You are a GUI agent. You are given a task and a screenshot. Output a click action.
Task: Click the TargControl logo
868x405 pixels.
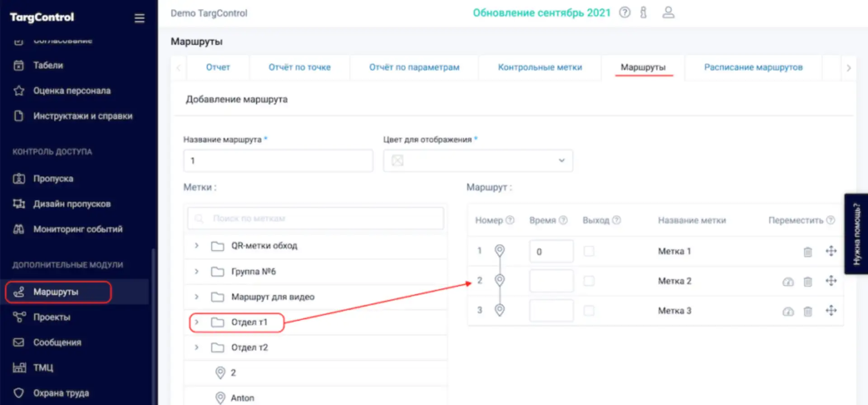[x=42, y=17]
